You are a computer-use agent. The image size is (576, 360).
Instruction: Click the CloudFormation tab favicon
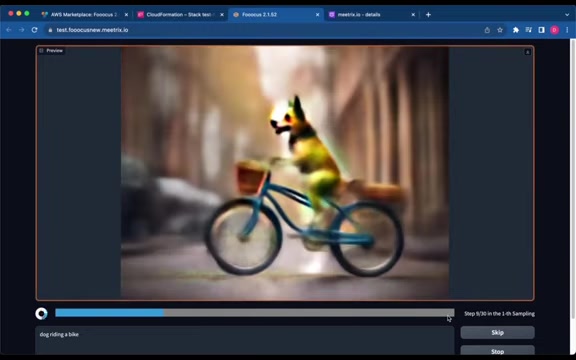point(140,15)
